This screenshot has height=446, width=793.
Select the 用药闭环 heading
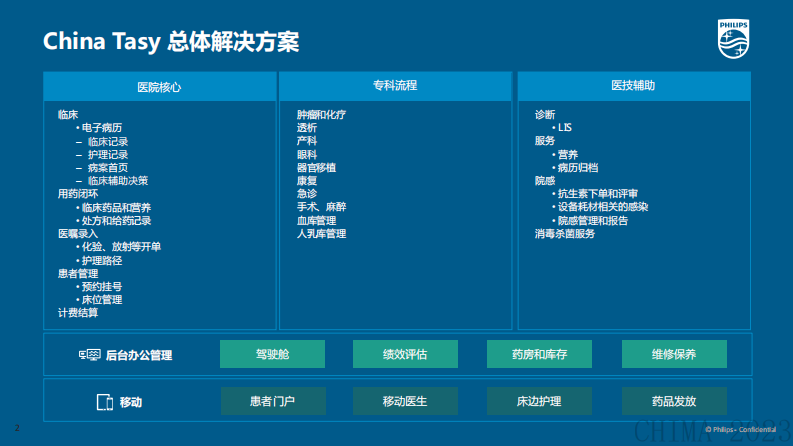(x=78, y=194)
